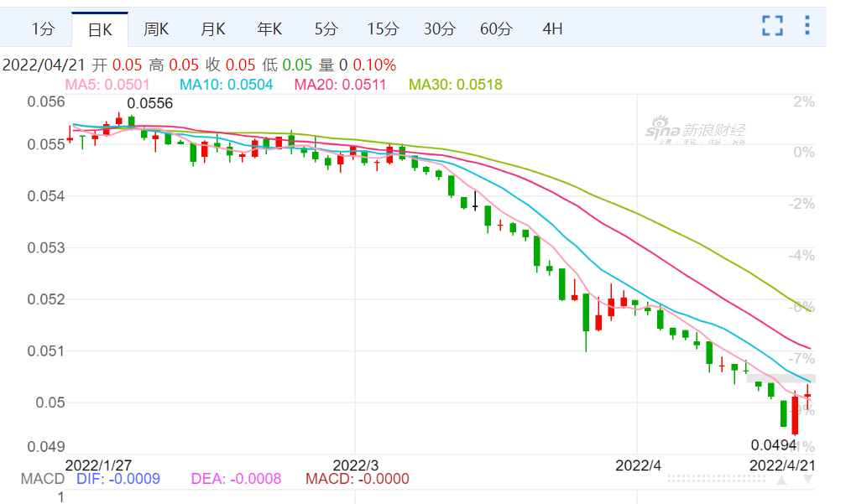Viewport: 851px width, 504px height.
Task: Toggle the MA10 moving average label
Action: click(x=226, y=85)
